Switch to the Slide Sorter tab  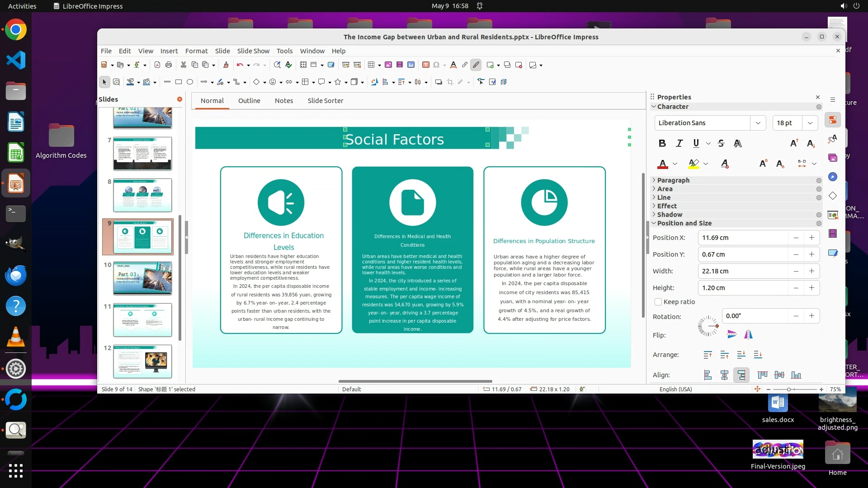coord(325,101)
